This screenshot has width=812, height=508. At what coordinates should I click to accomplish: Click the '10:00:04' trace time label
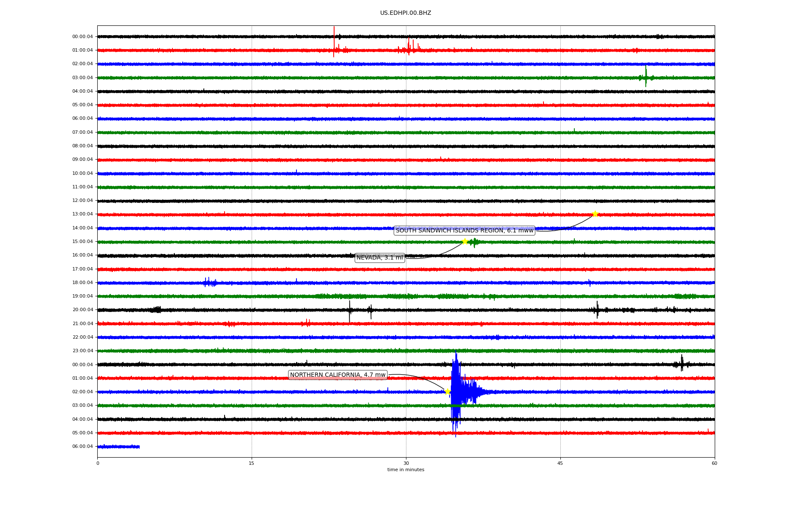tap(82, 173)
